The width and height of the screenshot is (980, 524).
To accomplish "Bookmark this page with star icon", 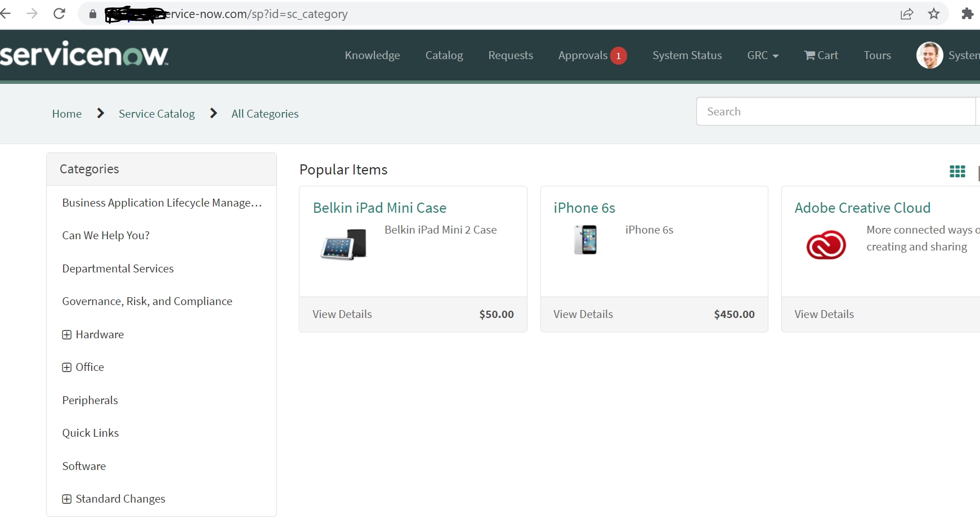I will point(934,14).
